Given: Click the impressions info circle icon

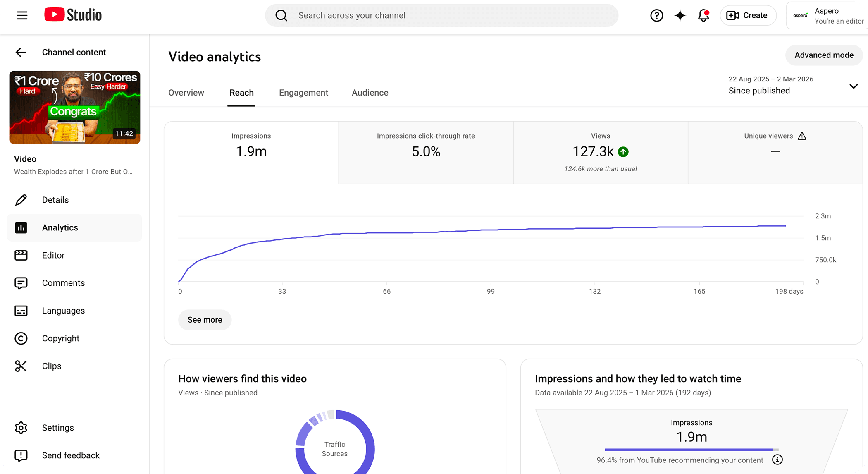Looking at the screenshot, I should pyautogui.click(x=777, y=460).
